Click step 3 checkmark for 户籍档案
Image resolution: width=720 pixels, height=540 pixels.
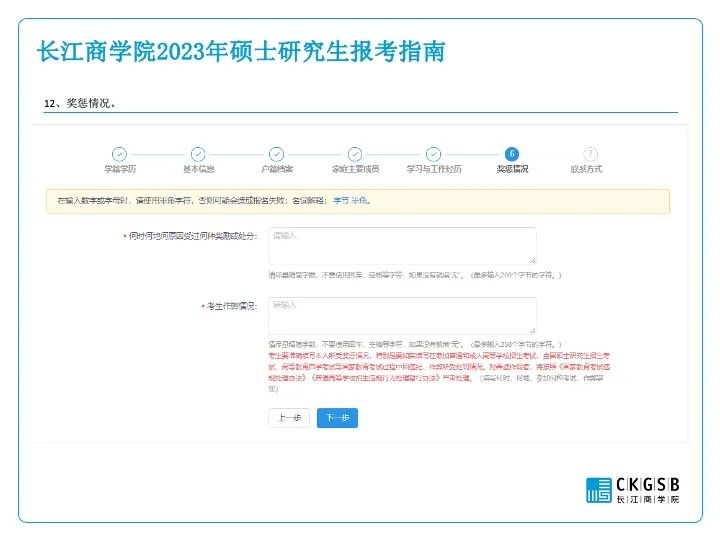pyautogui.click(x=276, y=154)
